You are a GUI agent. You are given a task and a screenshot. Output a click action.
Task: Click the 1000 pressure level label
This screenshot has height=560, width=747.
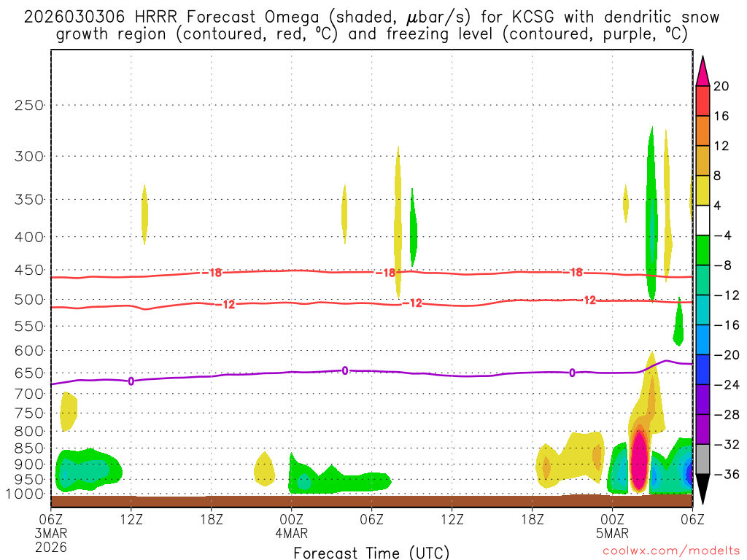click(x=25, y=494)
